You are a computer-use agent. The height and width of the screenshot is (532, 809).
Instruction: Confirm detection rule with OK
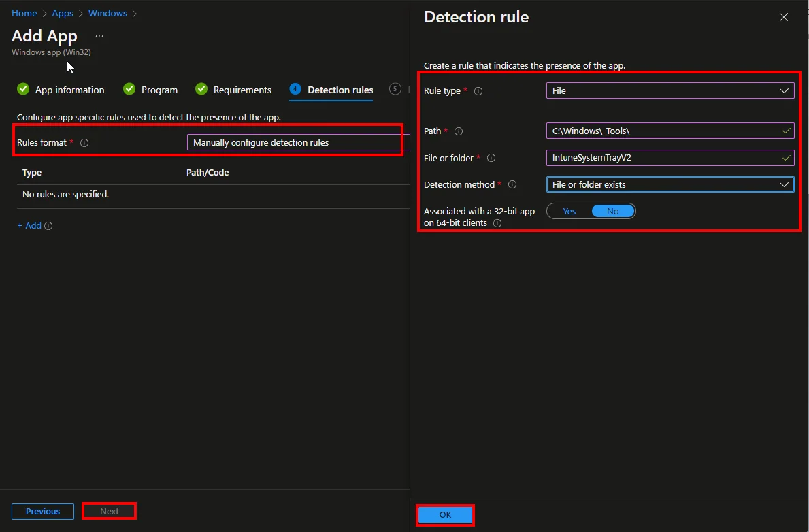pos(445,515)
